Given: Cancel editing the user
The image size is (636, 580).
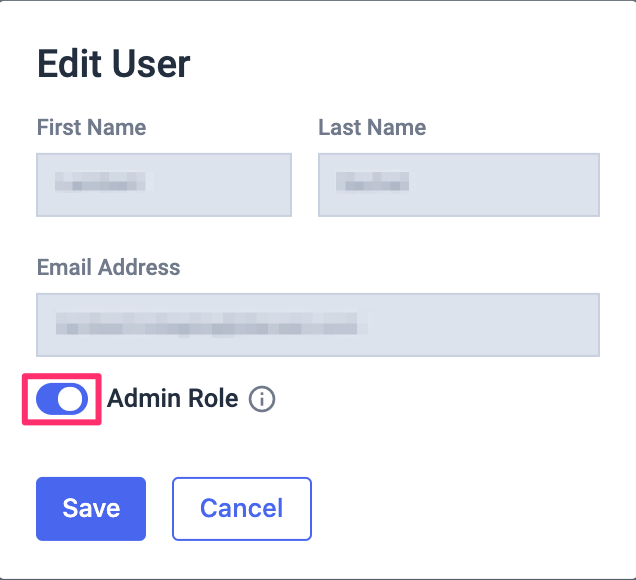Looking at the screenshot, I should [x=242, y=509].
